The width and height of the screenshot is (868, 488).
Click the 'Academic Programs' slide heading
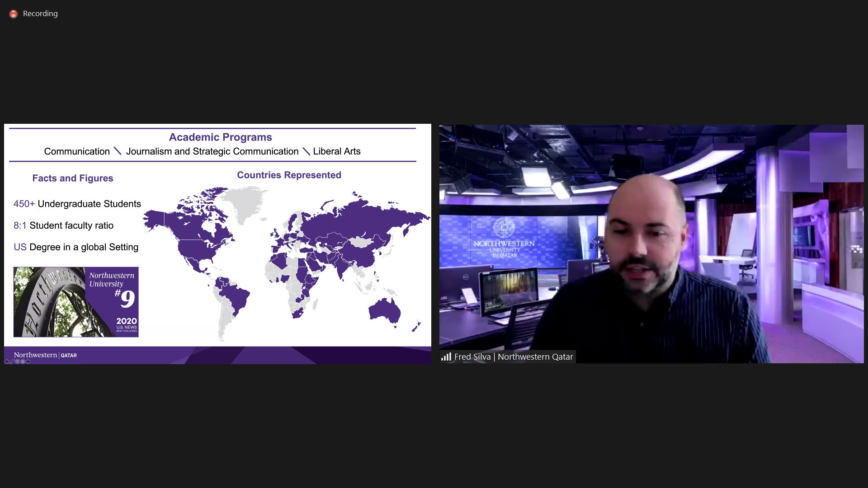point(220,137)
